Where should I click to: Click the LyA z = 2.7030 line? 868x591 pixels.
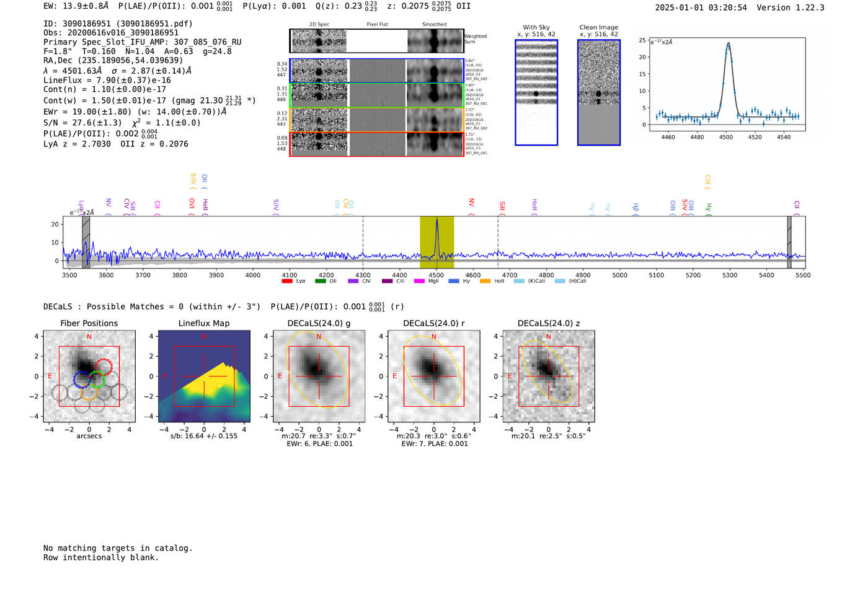tap(116, 144)
